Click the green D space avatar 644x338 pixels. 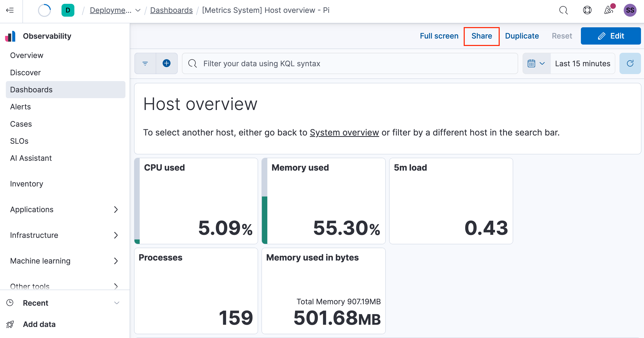click(x=68, y=10)
